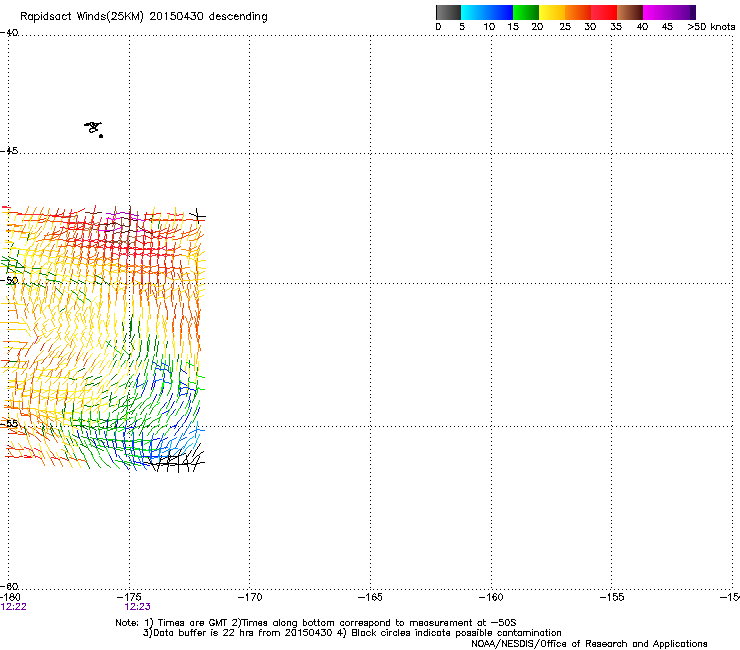Viewport: 740px width, 650px height.
Task: Click the legend label '45'
Action: [667, 27]
